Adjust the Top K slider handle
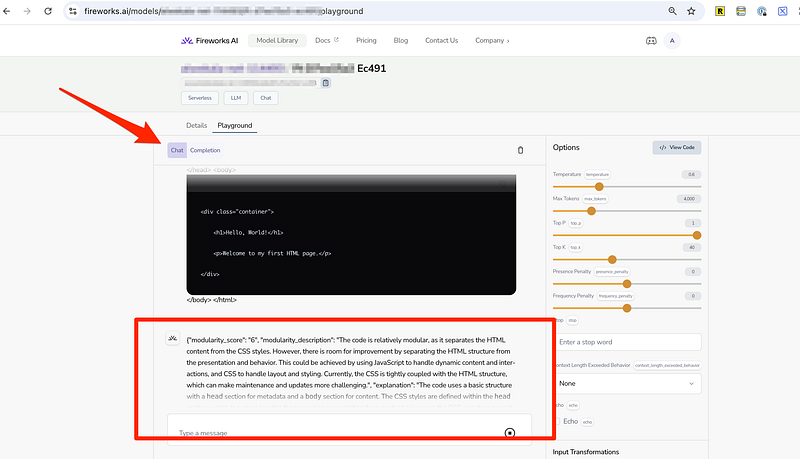 click(x=612, y=260)
